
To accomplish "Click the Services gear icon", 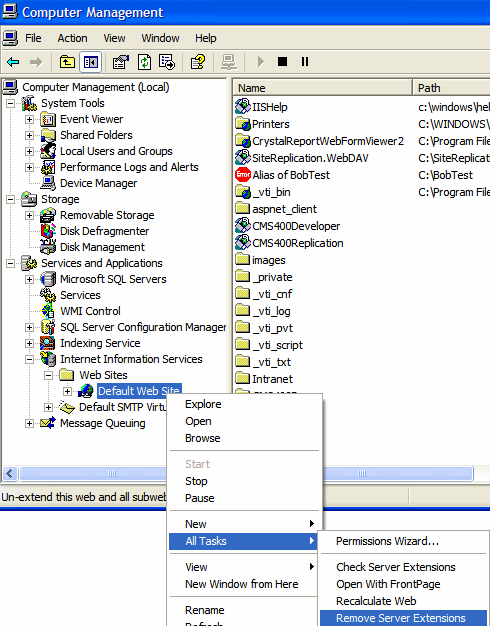I will 48,295.
